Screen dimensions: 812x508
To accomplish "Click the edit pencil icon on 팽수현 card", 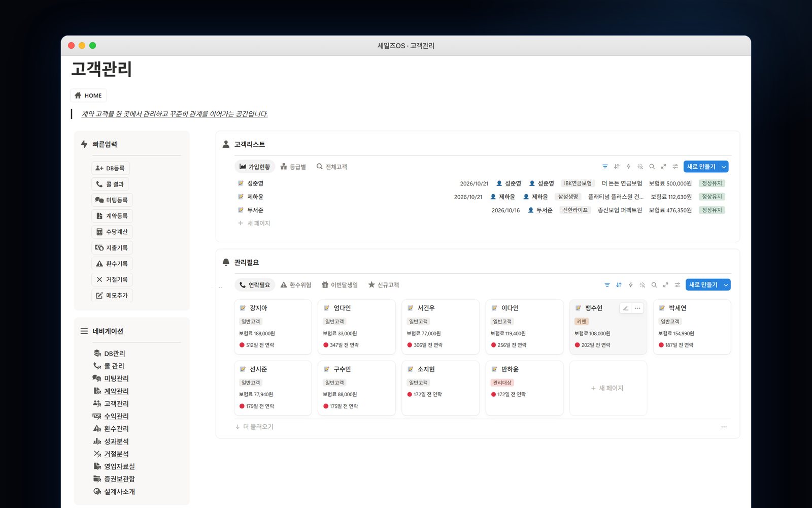I will pos(626,308).
